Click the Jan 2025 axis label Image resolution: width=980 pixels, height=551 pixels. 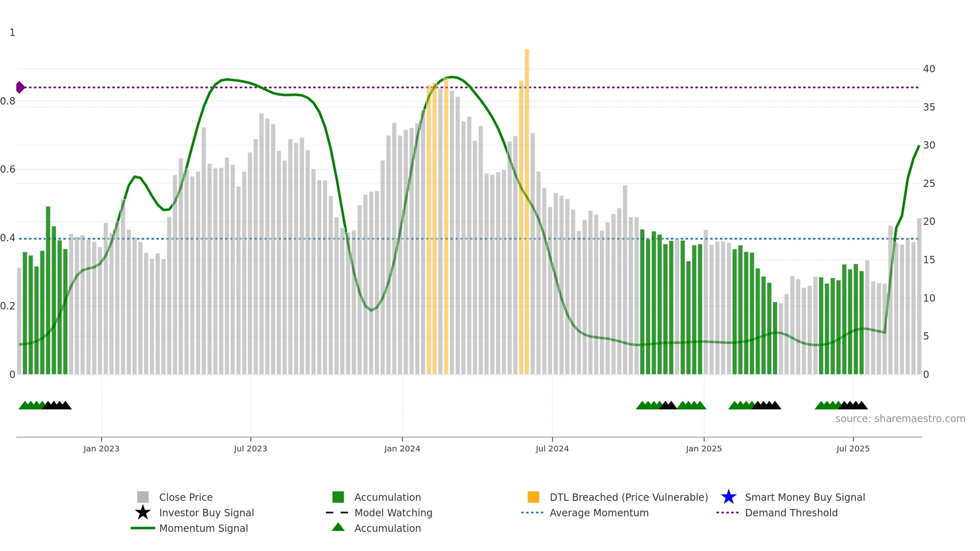click(704, 449)
